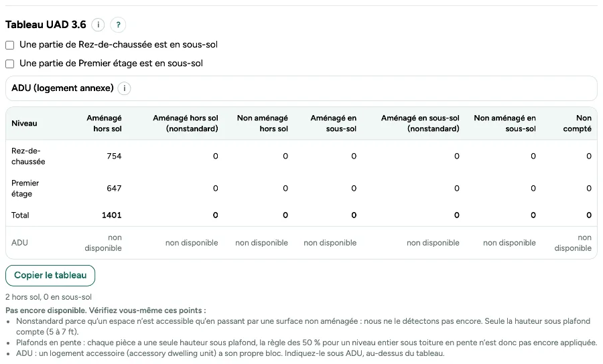603x364 pixels.
Task: Click the 'Tableau UAD 3.6' heading
Action: pyautogui.click(x=46, y=25)
